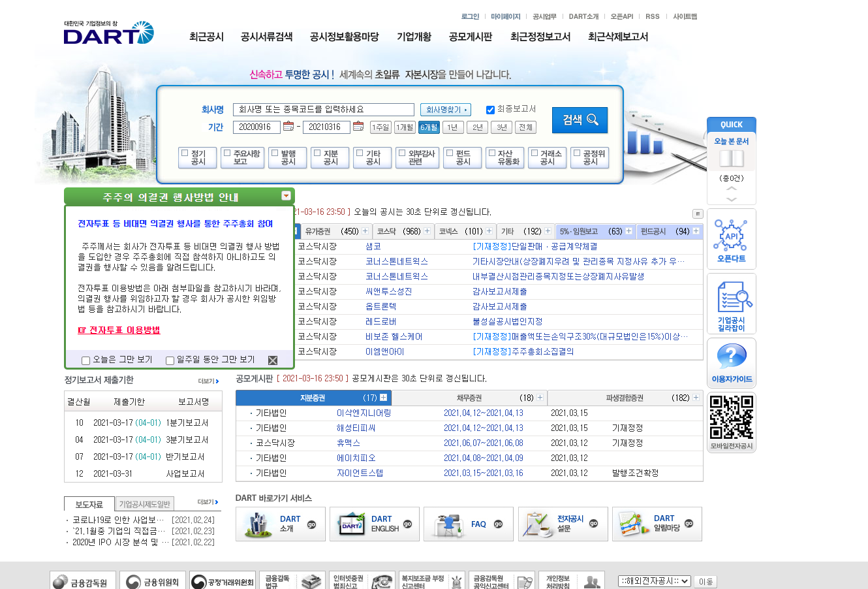
Task: Click the 회사명 input field
Action: [324, 110]
